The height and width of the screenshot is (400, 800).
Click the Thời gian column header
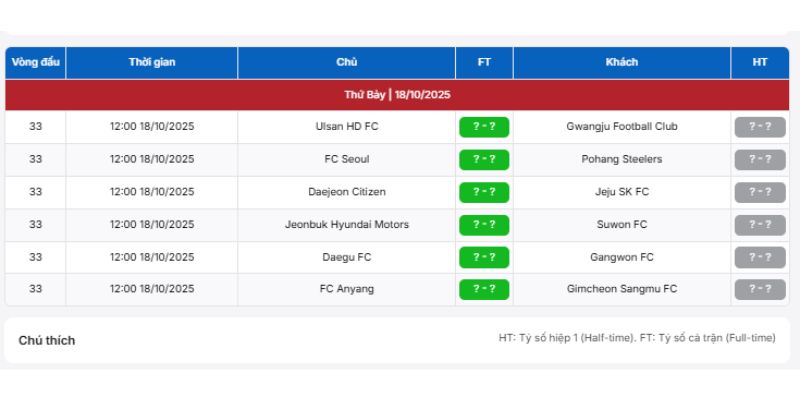click(x=152, y=62)
